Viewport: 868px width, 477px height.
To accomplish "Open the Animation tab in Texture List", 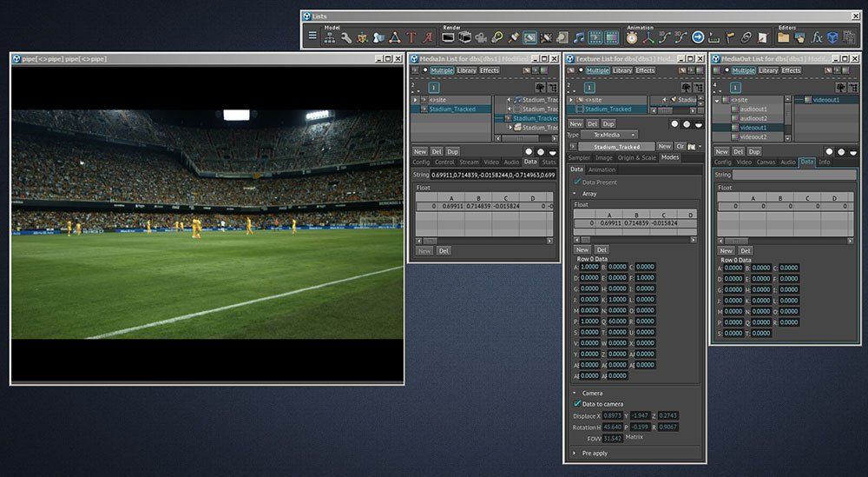I will 602,169.
